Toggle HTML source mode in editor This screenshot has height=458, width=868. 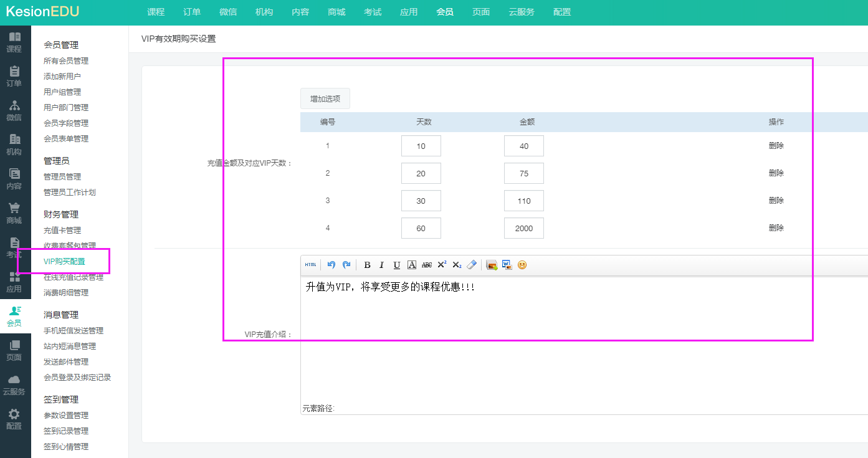tap(310, 265)
